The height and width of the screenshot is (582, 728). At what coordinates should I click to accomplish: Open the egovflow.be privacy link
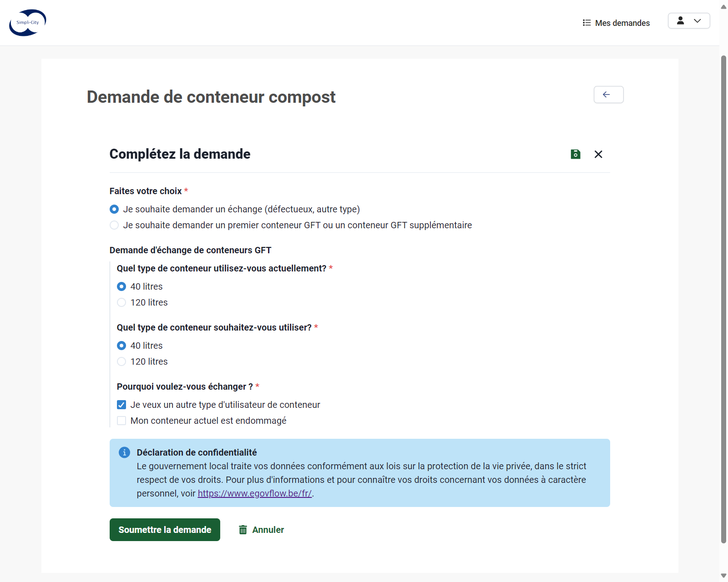click(255, 493)
